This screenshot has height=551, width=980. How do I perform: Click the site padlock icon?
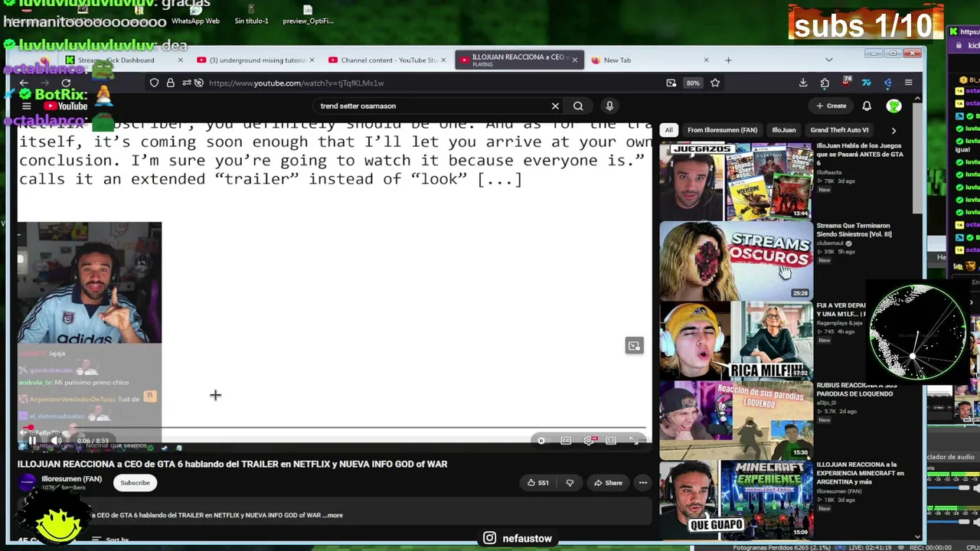point(170,83)
